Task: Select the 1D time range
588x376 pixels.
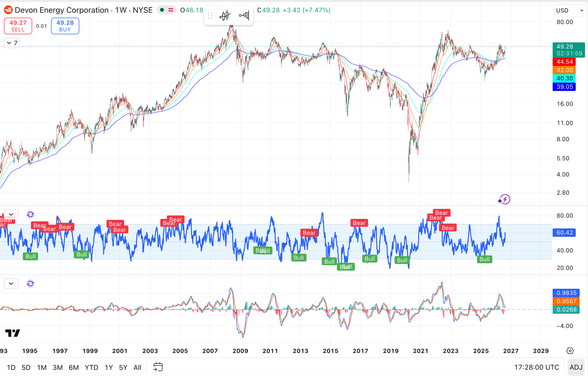Action: coord(11,367)
